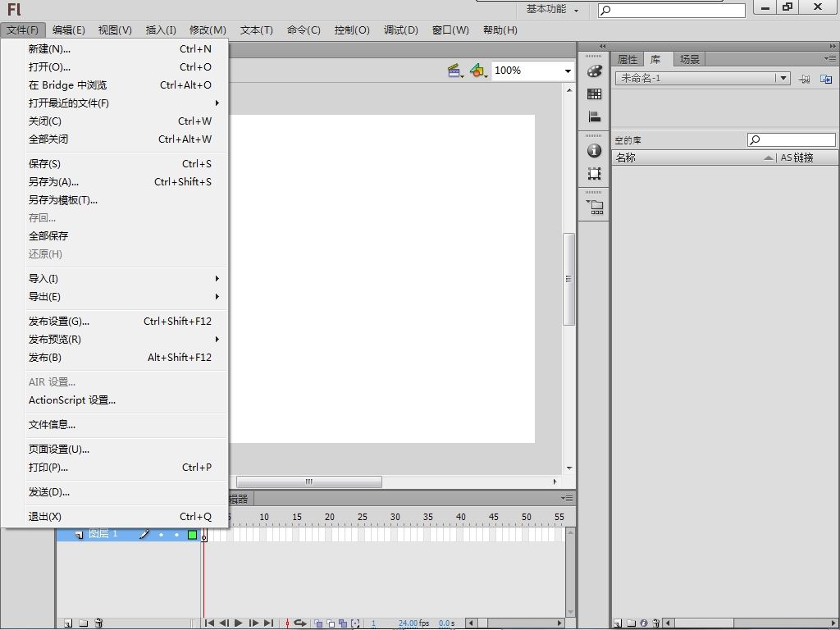Viewport: 840px width, 630px height.
Task: Click the Edit Symbols icon
Action: pos(478,71)
